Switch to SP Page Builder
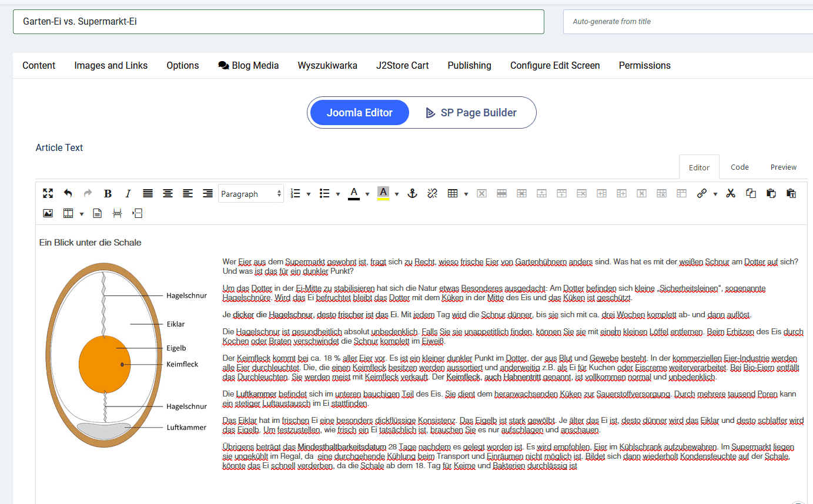This screenshot has width=813, height=504. [x=471, y=113]
